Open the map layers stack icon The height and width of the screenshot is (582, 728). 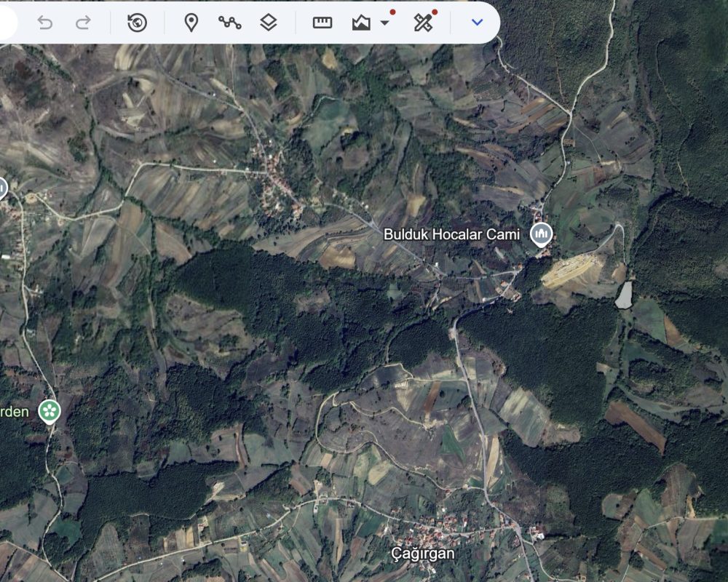269,23
